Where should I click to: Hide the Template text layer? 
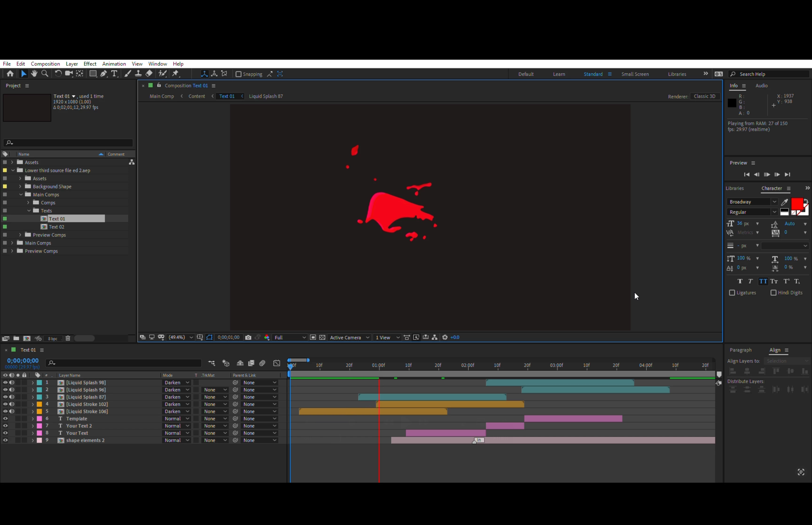click(x=5, y=419)
